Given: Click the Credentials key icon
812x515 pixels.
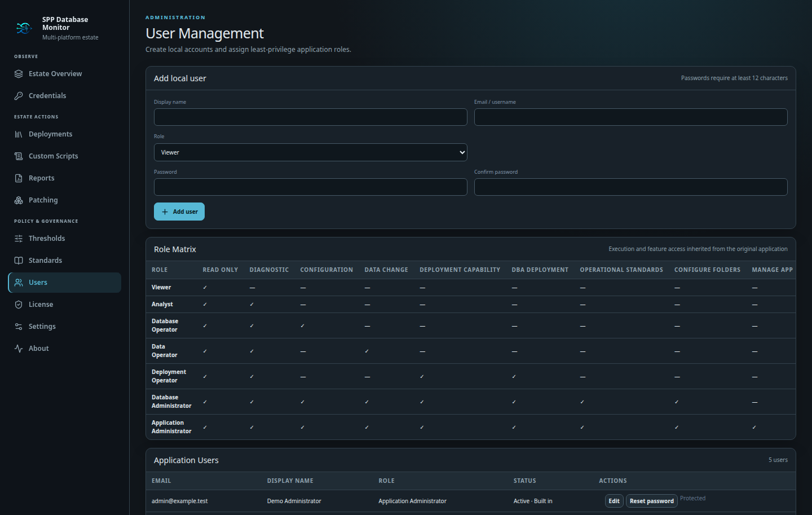Looking at the screenshot, I should tap(19, 96).
